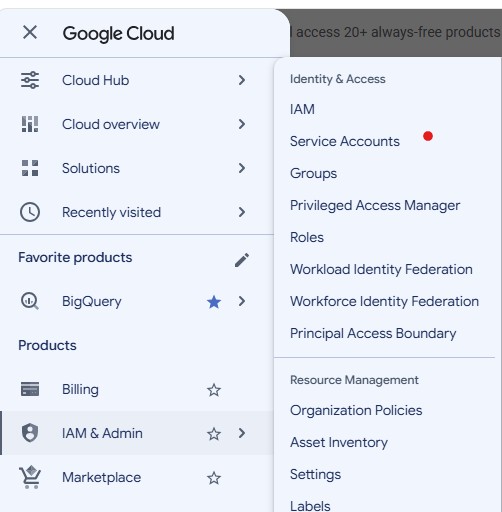Viewport: 502px width, 512px height.
Task: Expand the Solutions submenu chevron
Action: [242, 168]
